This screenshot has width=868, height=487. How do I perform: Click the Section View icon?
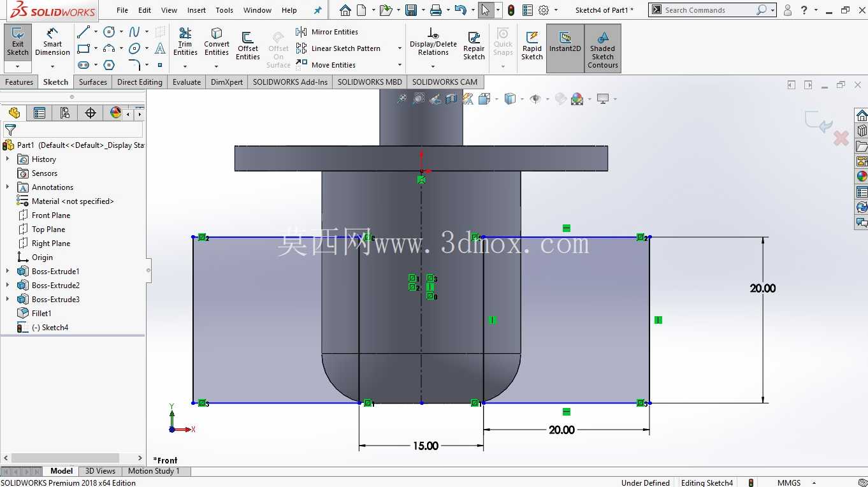pos(451,99)
